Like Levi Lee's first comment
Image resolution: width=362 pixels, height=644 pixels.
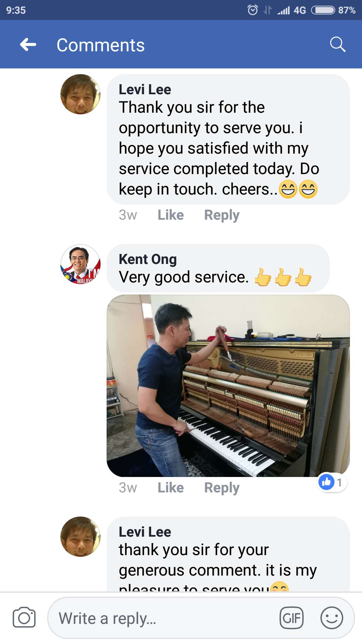[x=171, y=215]
